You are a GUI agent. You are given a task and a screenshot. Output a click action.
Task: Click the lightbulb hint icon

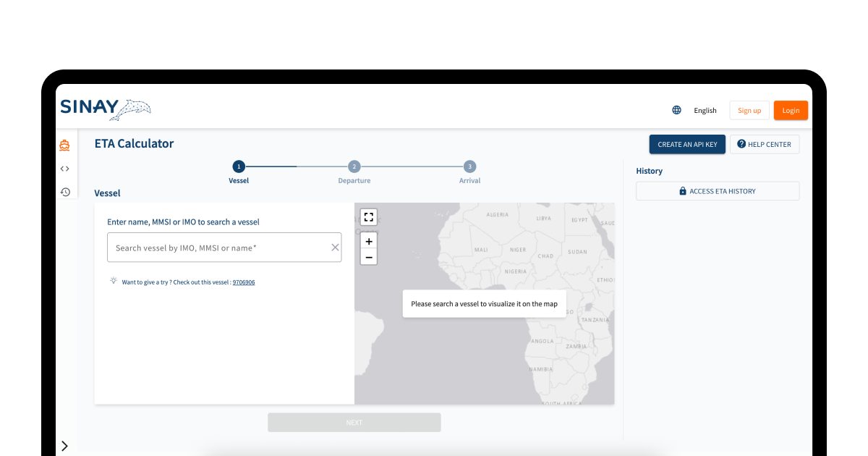point(114,281)
